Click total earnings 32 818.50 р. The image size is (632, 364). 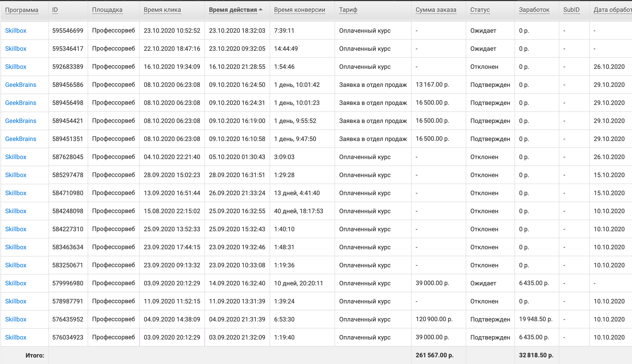click(x=536, y=355)
